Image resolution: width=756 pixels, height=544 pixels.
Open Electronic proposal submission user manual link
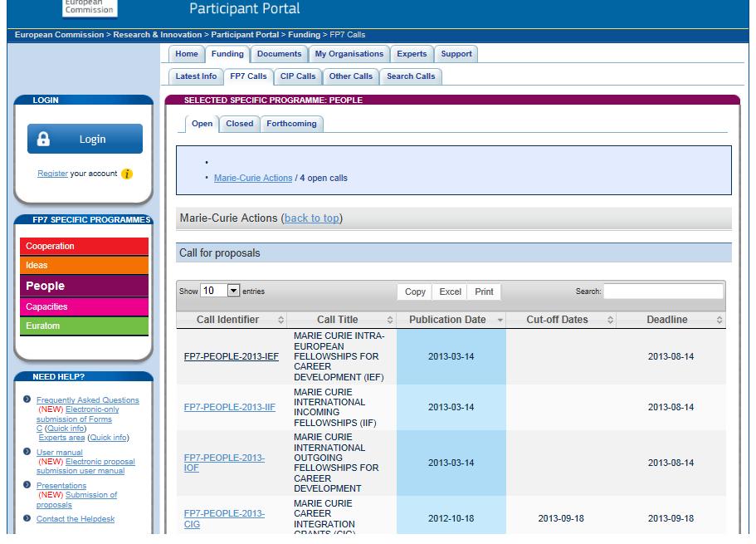click(85, 466)
